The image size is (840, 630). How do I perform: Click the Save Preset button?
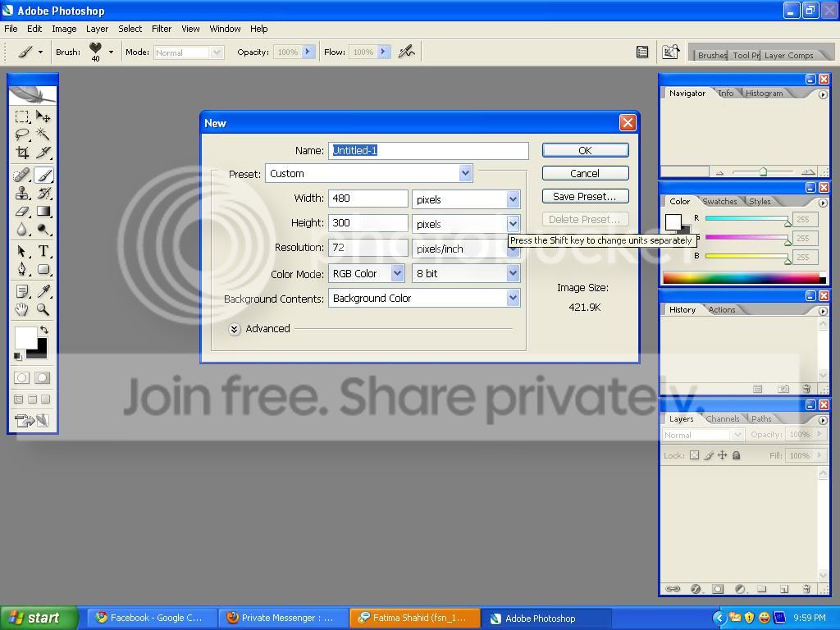point(585,196)
